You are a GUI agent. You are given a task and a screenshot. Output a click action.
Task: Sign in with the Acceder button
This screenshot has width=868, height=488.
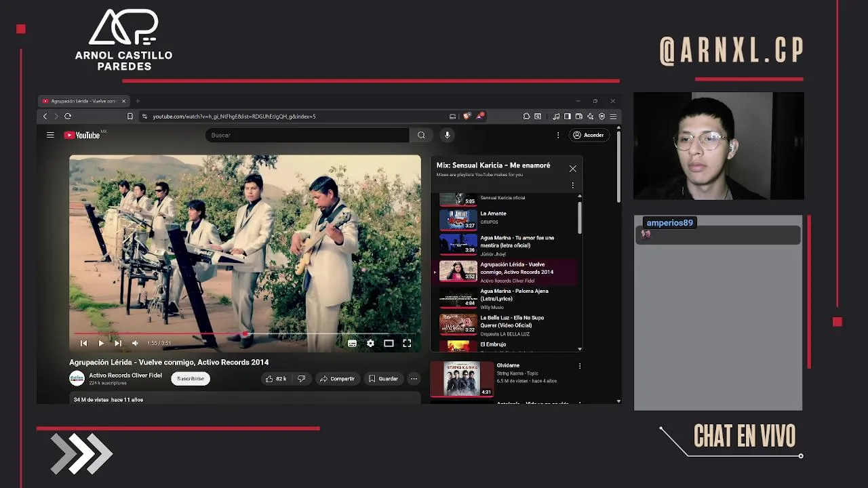(588, 135)
